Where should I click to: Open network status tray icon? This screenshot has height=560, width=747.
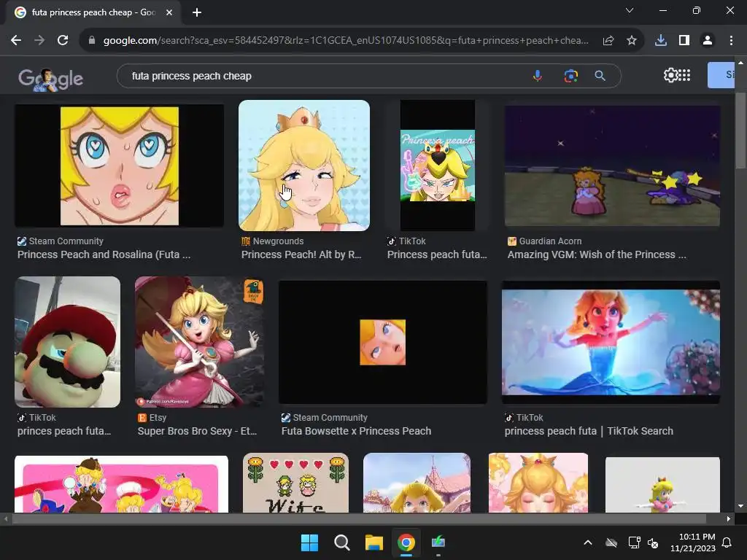634,542
